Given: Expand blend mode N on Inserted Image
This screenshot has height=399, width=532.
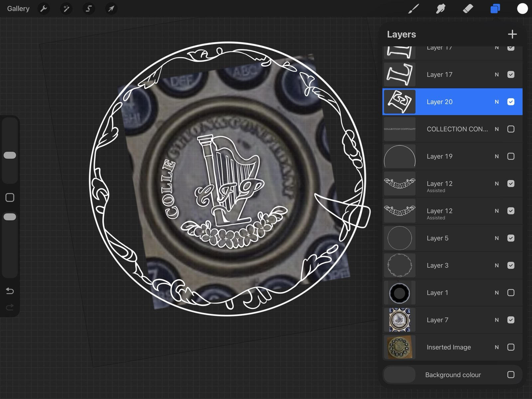Looking at the screenshot, I should [496, 347].
